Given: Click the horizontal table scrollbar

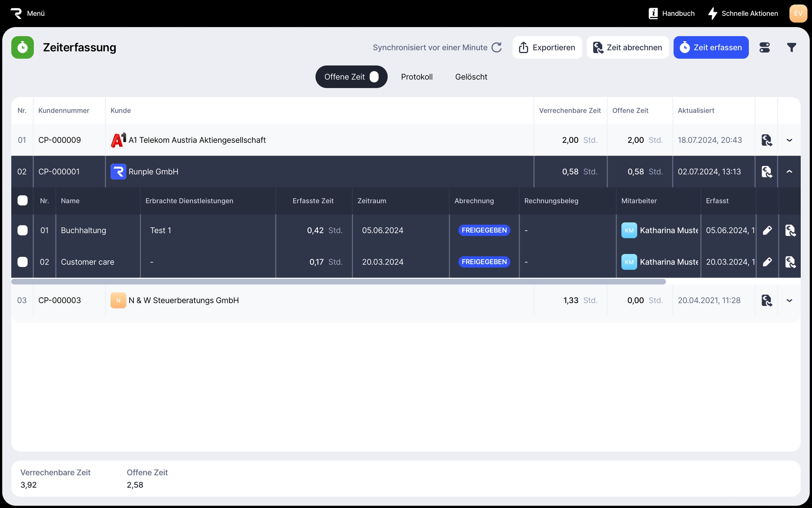Looking at the screenshot, I should (x=338, y=282).
